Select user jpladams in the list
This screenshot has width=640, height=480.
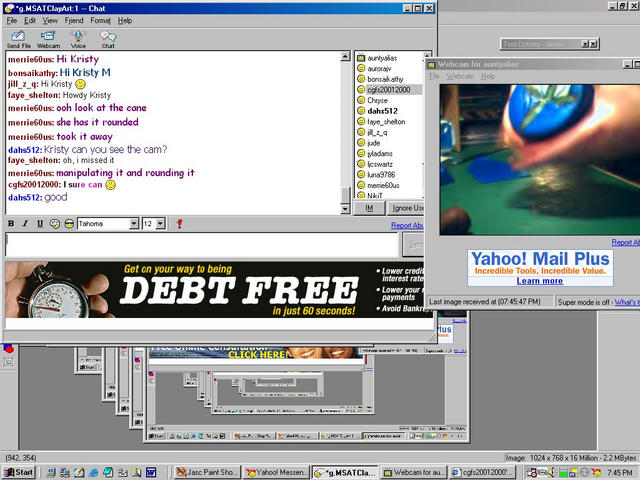point(380,153)
